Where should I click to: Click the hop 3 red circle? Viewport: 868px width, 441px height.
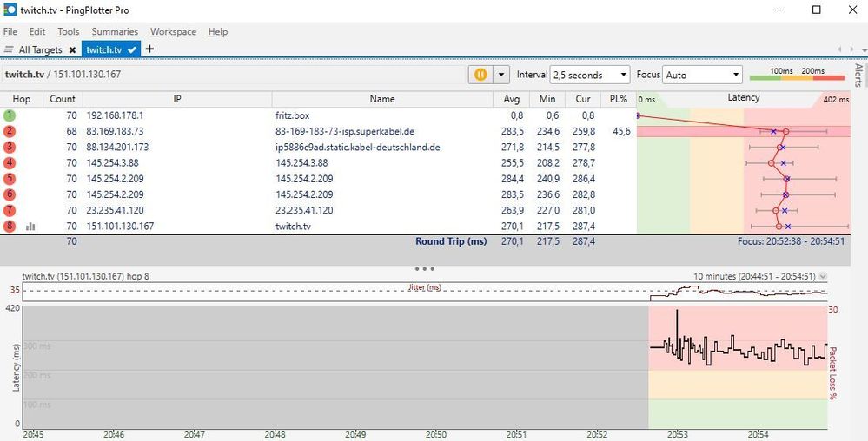(10, 148)
